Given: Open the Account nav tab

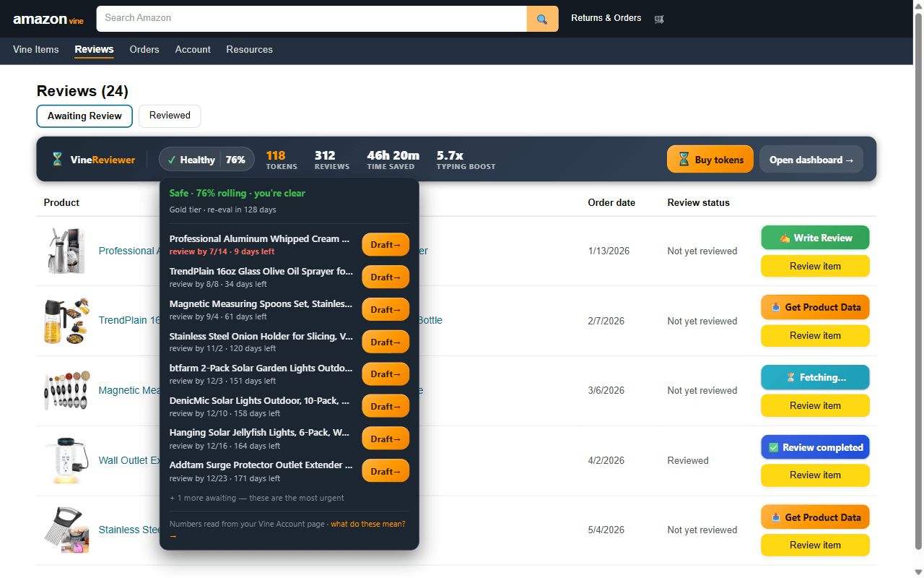Looking at the screenshot, I should 193,50.
